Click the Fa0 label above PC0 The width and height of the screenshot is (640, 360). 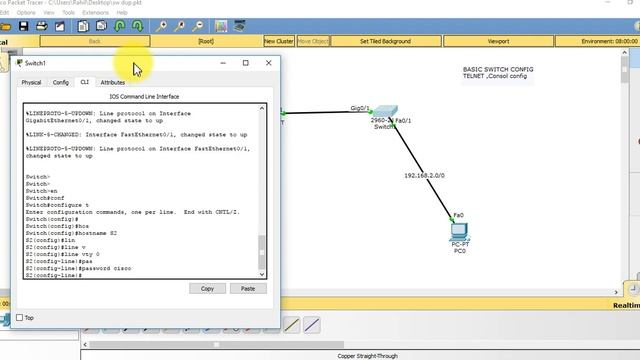tap(458, 215)
